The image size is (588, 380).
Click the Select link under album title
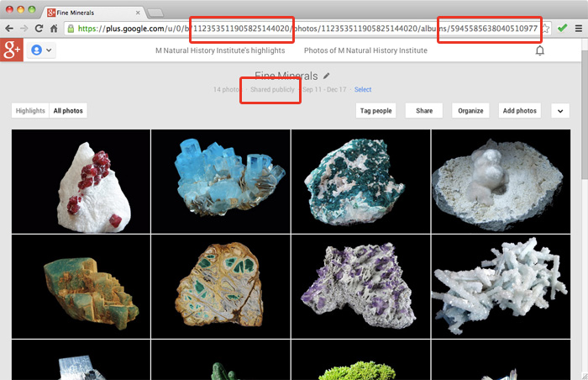[363, 90]
